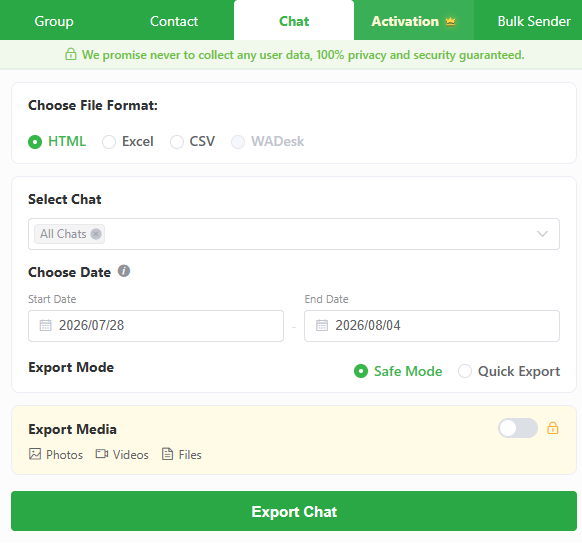582x547 pixels.
Task: Click the privacy banner lock icon
Action: pos(71,54)
